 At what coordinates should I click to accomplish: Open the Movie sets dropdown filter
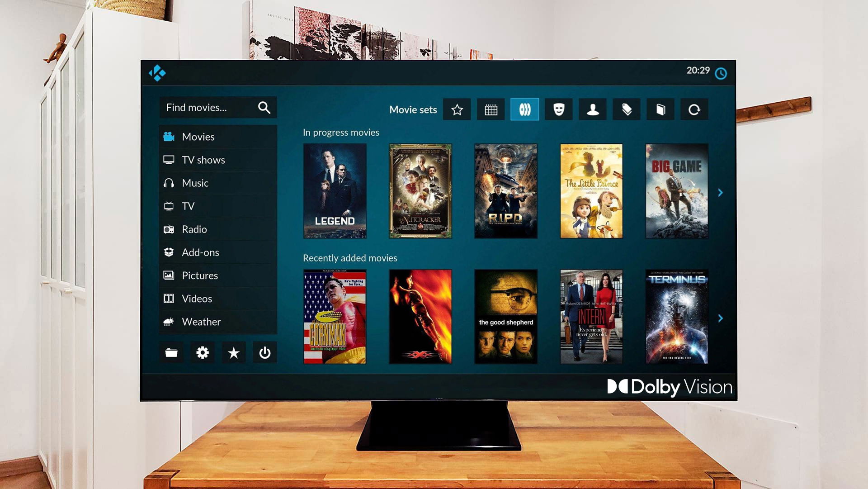[413, 109]
